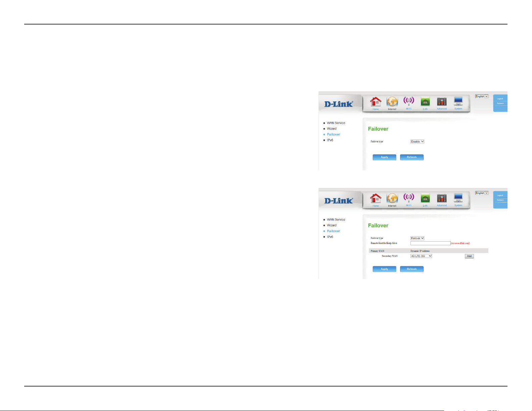Select WAN Service in upper screenshot sidebar
The height and width of the screenshot is (411, 532).
coord(336,123)
